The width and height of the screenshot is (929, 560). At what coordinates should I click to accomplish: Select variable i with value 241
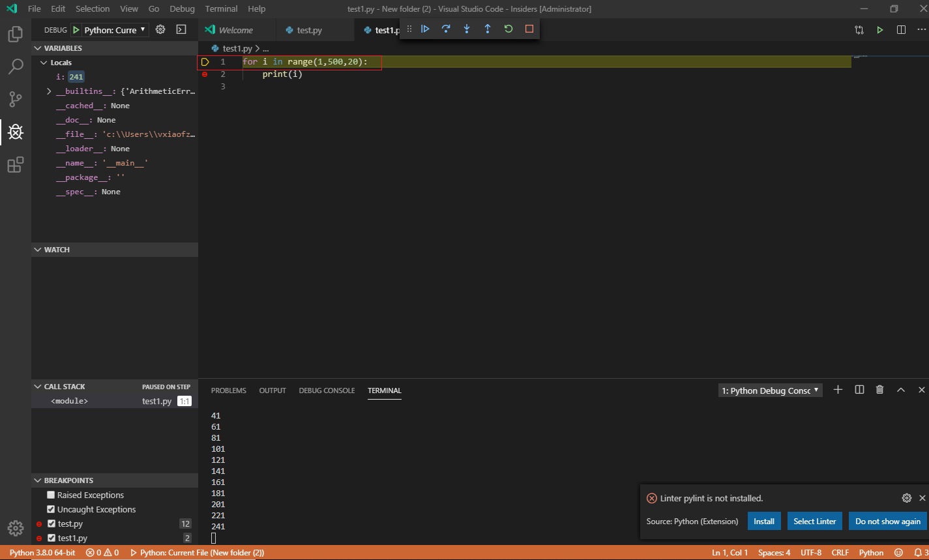tap(115, 77)
